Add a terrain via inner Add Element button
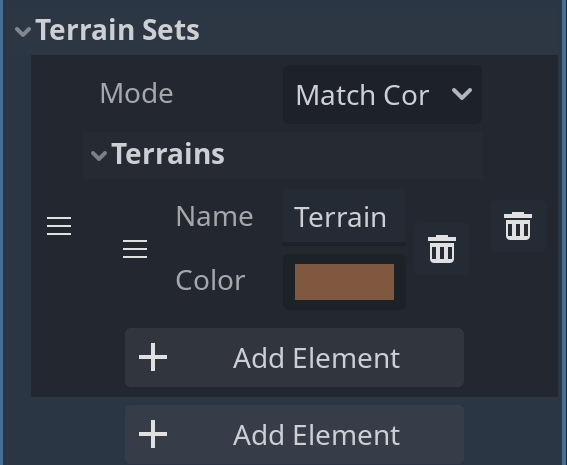Viewport: 567px width, 465px height. pyautogui.click(x=294, y=358)
